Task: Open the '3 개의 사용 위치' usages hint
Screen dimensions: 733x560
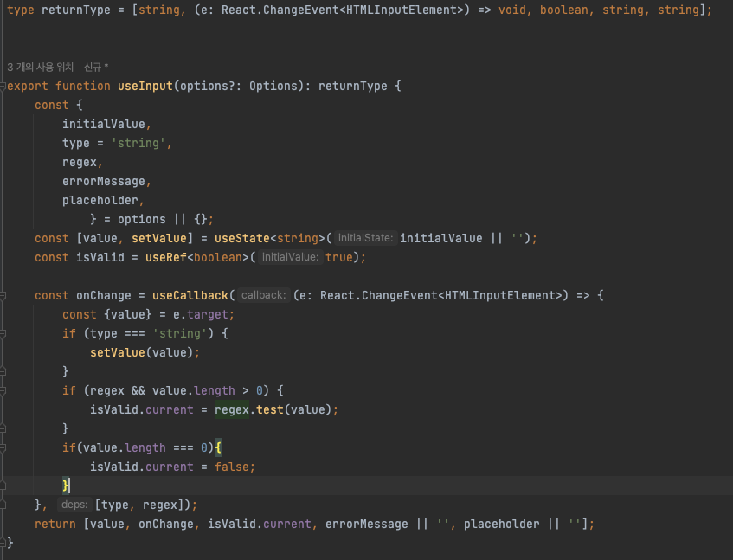Action: pos(40,67)
